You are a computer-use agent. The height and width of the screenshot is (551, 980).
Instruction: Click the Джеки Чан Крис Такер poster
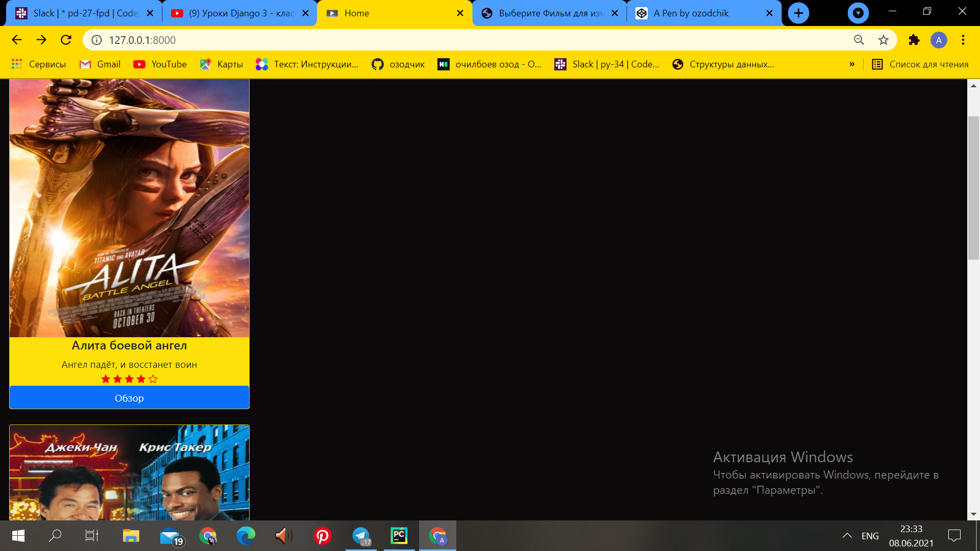(x=129, y=473)
